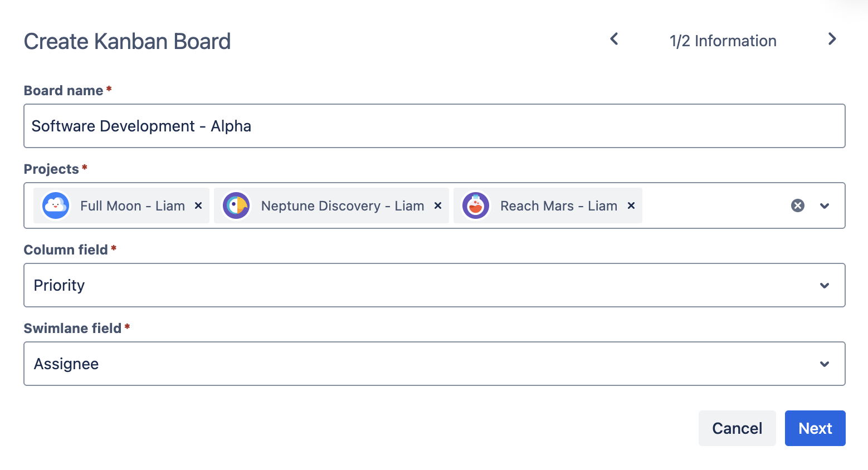
Task: Click the 1/2 Information step label
Action: click(723, 41)
